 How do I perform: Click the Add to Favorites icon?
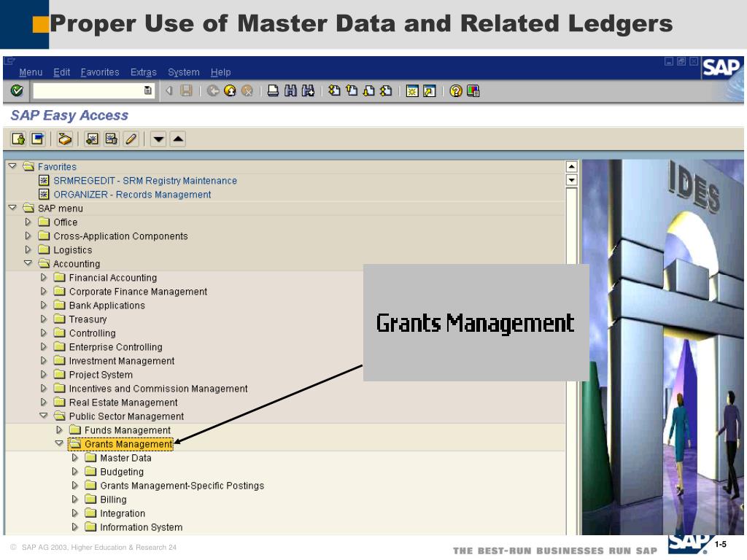[x=92, y=139]
